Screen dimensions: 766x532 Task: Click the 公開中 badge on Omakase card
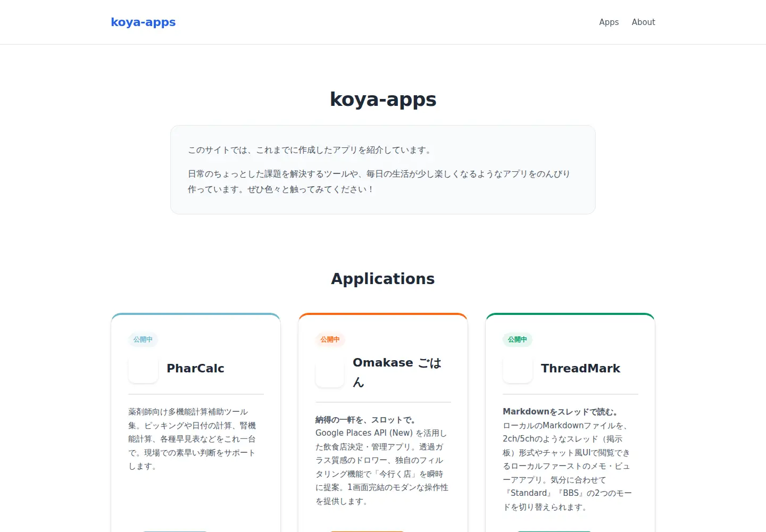pyautogui.click(x=330, y=339)
